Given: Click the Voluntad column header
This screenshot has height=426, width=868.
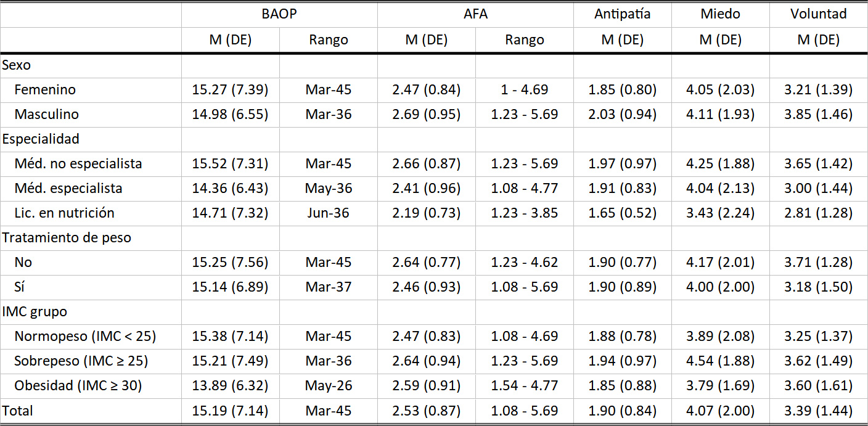Looking at the screenshot, I should click(x=818, y=14).
